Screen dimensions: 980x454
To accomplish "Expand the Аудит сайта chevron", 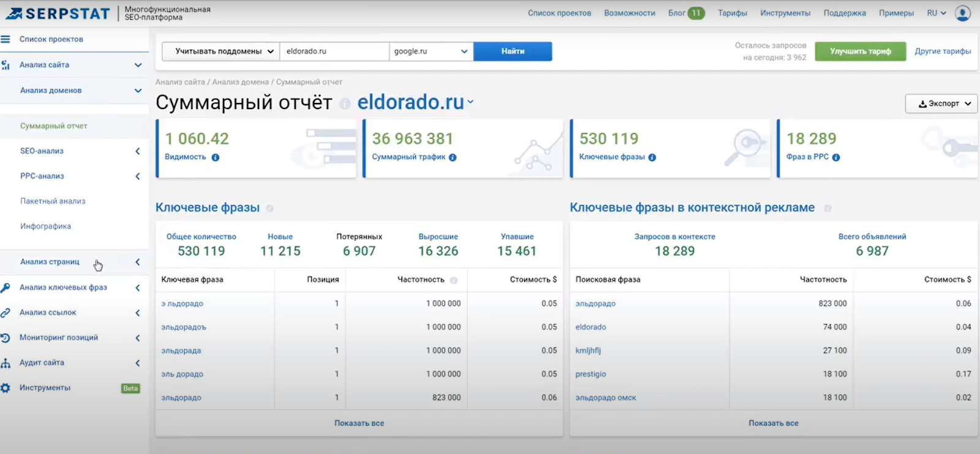I will 138,363.
